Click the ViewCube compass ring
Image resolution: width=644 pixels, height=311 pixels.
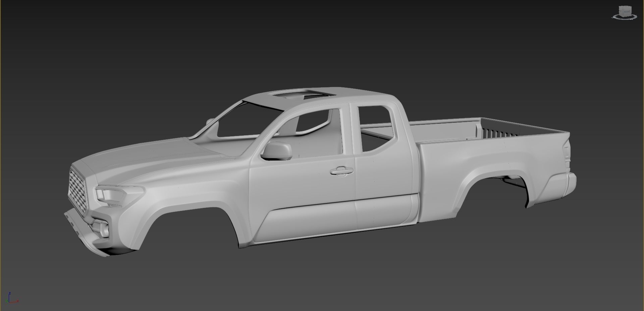pos(625,19)
